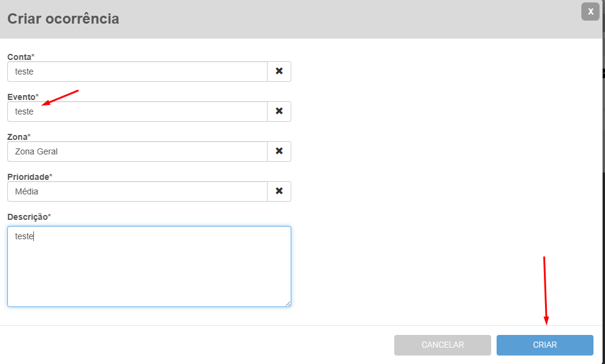Expand the Zona selection box
The image size is (605, 364).
pyautogui.click(x=137, y=151)
